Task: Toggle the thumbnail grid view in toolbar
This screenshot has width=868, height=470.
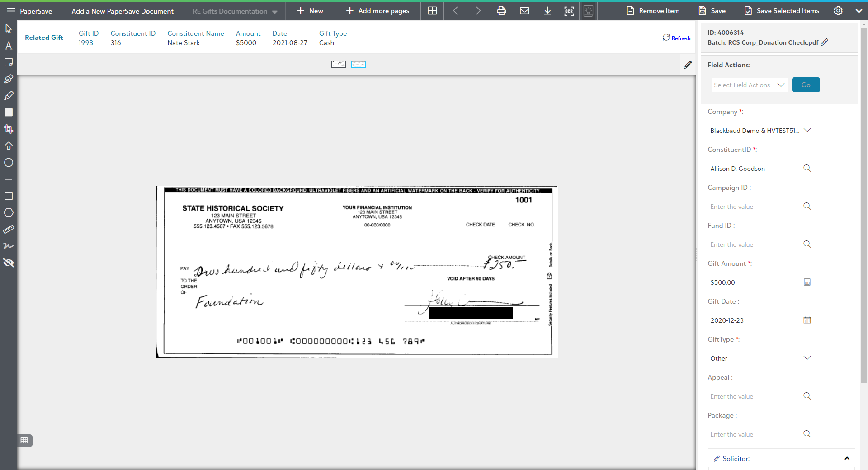Action: [x=432, y=11]
